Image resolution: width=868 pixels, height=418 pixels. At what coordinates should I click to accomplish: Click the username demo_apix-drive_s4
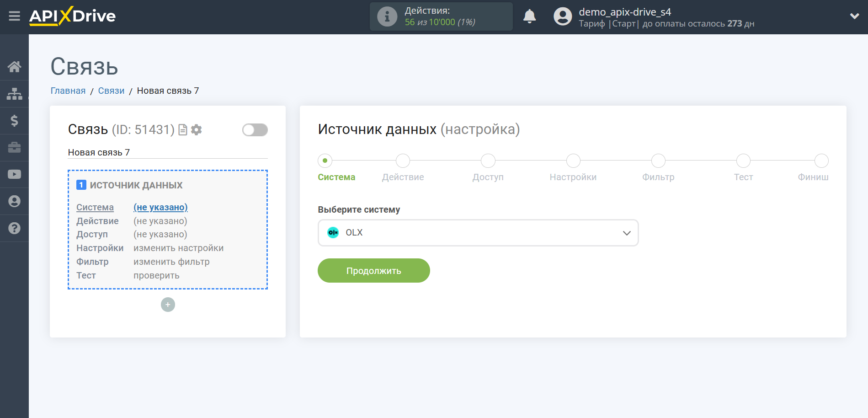(x=625, y=12)
